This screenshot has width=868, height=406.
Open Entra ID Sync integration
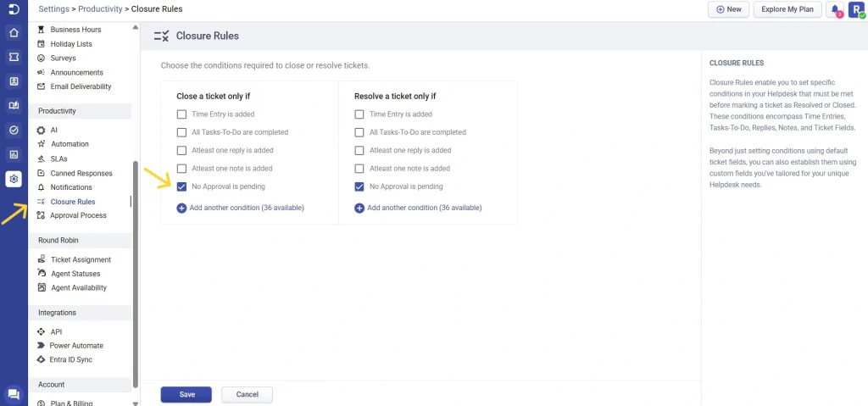(71, 359)
